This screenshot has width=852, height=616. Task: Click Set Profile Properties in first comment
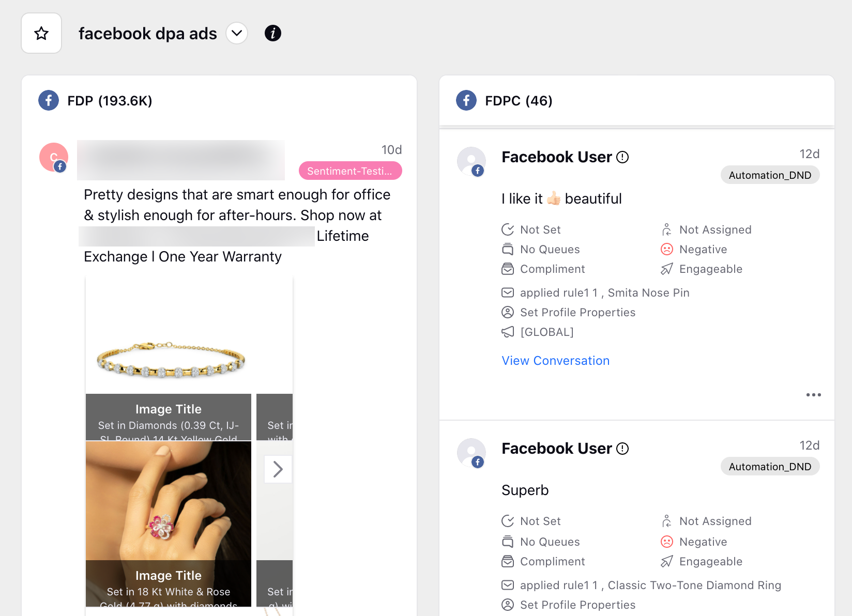577,313
